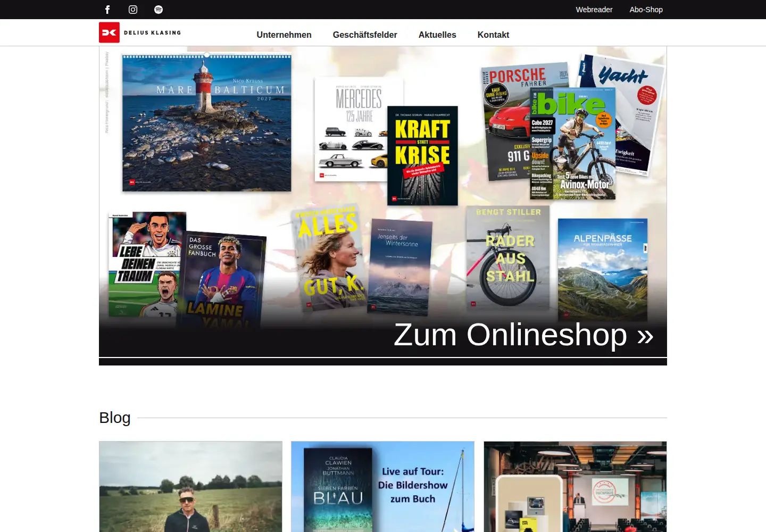Open the Sieben Farben Blau blog post
Image resolution: width=766 pixels, height=532 pixels.
pos(382,486)
